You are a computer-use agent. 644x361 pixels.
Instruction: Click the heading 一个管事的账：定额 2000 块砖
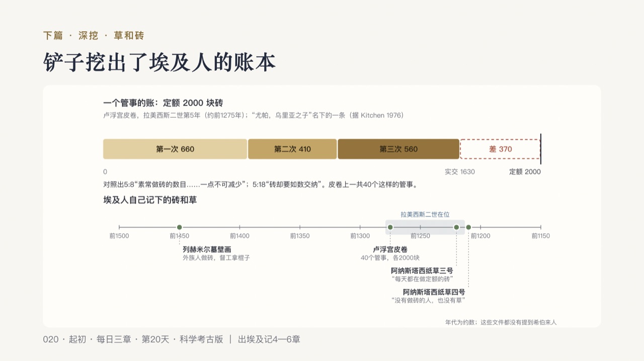click(163, 103)
